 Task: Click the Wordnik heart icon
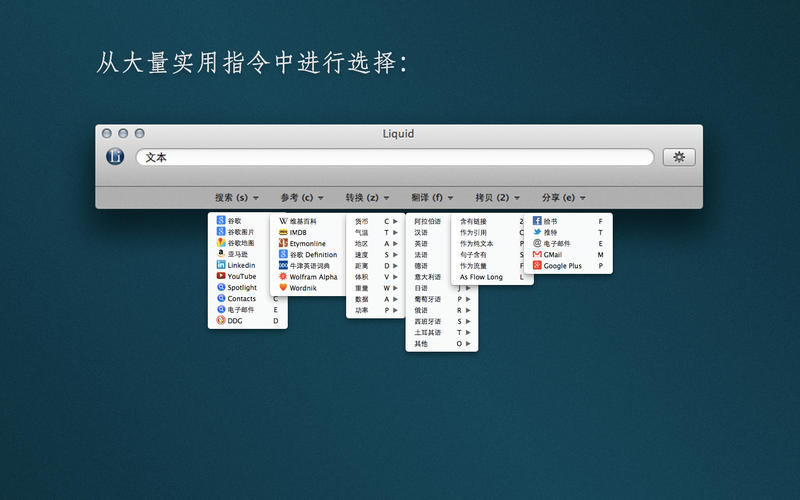click(283, 288)
